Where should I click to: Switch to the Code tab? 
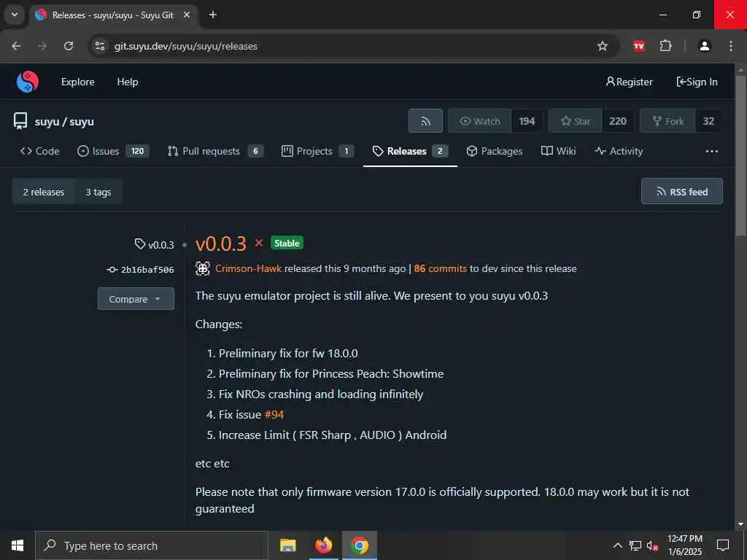click(40, 151)
